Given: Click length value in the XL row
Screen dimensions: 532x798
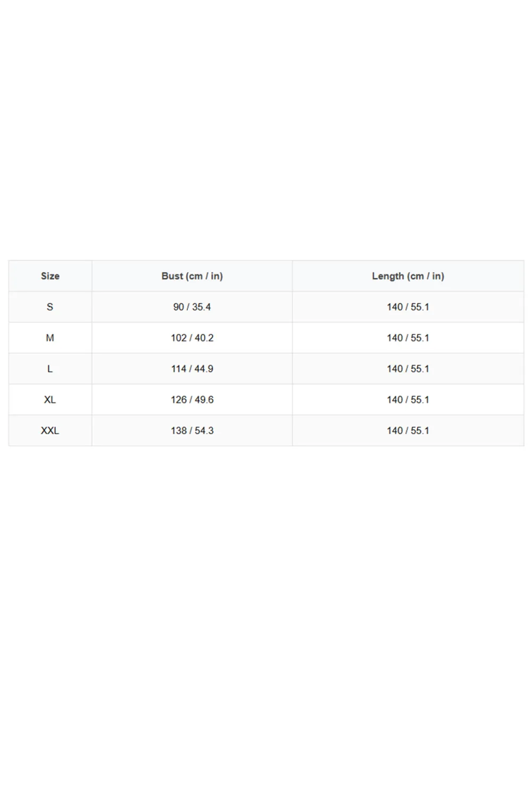Looking at the screenshot, I should click(x=408, y=400).
